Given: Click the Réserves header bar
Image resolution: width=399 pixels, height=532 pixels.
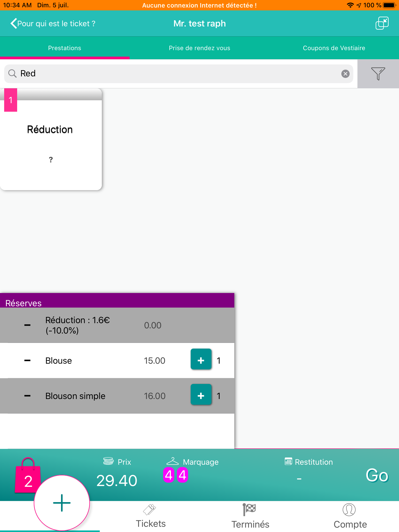Looking at the screenshot, I should [117, 301].
